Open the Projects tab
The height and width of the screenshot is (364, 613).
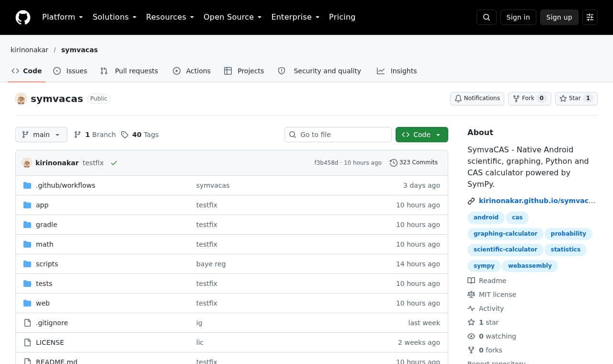pyautogui.click(x=244, y=71)
